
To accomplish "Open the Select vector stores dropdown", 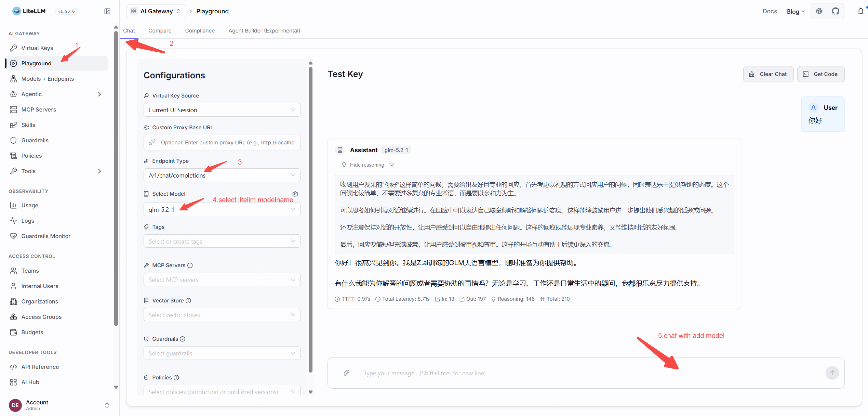I will coord(222,315).
